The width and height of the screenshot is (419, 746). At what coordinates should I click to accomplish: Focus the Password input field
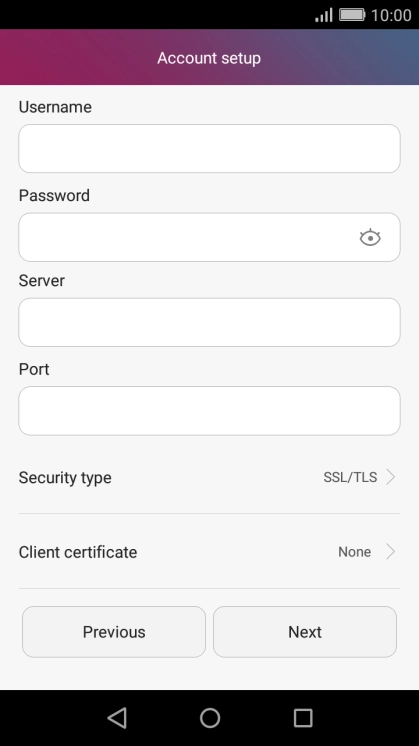click(x=209, y=237)
